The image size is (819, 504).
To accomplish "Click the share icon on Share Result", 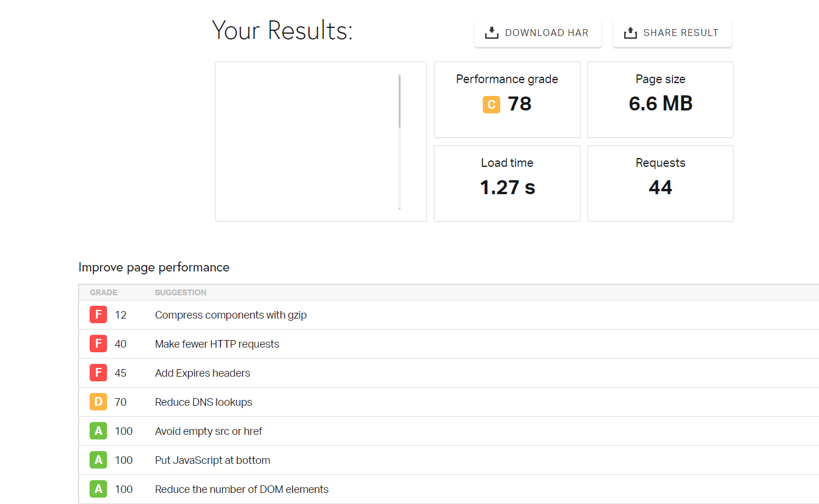I will tap(630, 33).
